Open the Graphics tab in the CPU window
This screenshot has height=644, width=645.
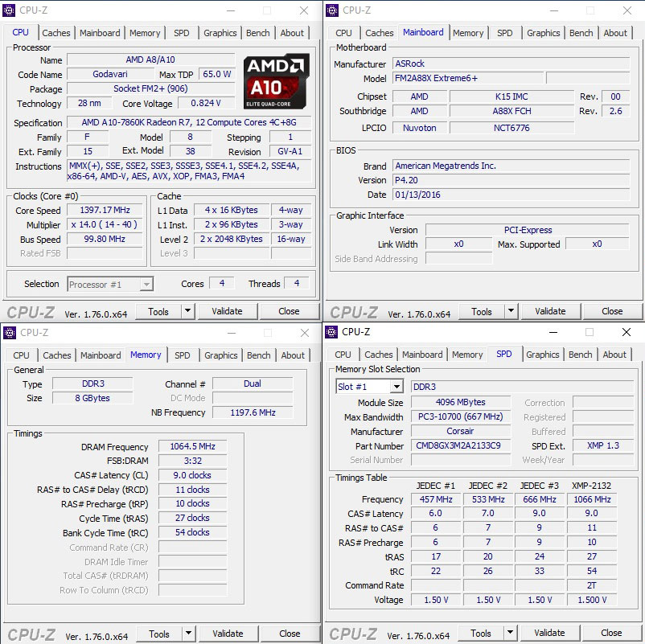[x=220, y=33]
